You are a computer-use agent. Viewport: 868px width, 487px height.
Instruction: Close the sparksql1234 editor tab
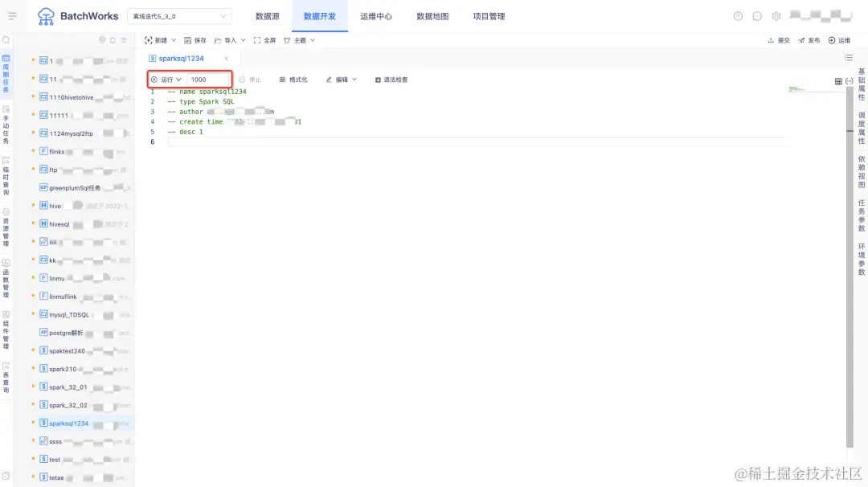[226, 59]
